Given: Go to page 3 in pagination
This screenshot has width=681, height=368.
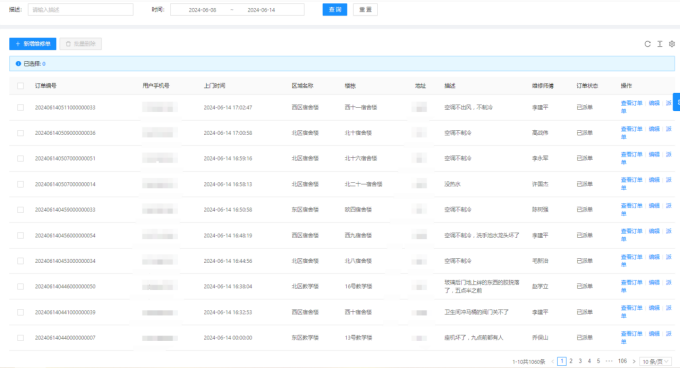Looking at the screenshot, I should (580, 361).
